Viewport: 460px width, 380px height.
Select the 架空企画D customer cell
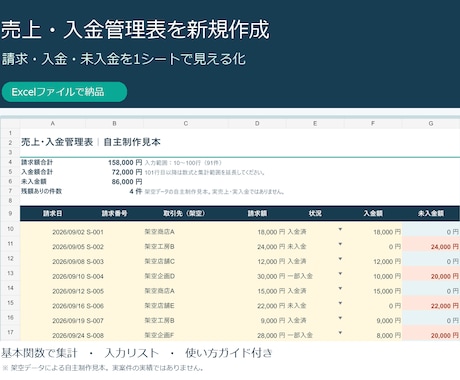tap(159, 276)
